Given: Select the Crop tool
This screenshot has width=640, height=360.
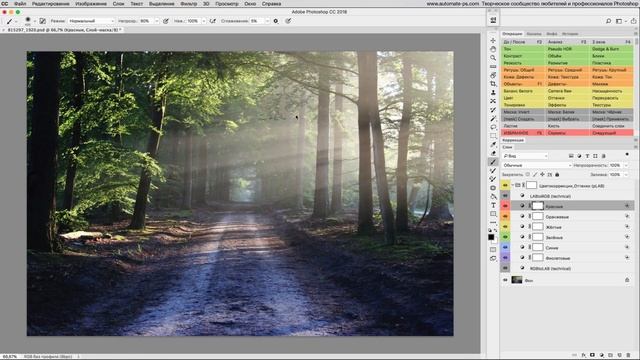Looking at the screenshot, I should pos(493,84).
